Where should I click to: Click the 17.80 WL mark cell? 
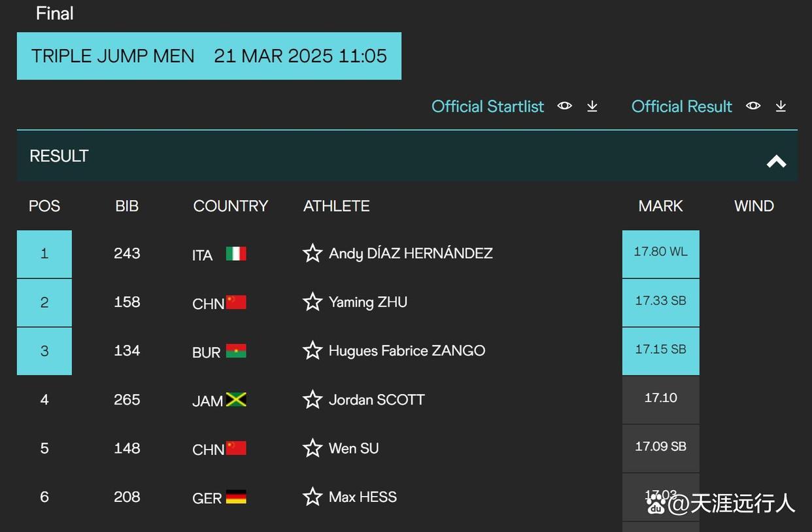[660, 252]
